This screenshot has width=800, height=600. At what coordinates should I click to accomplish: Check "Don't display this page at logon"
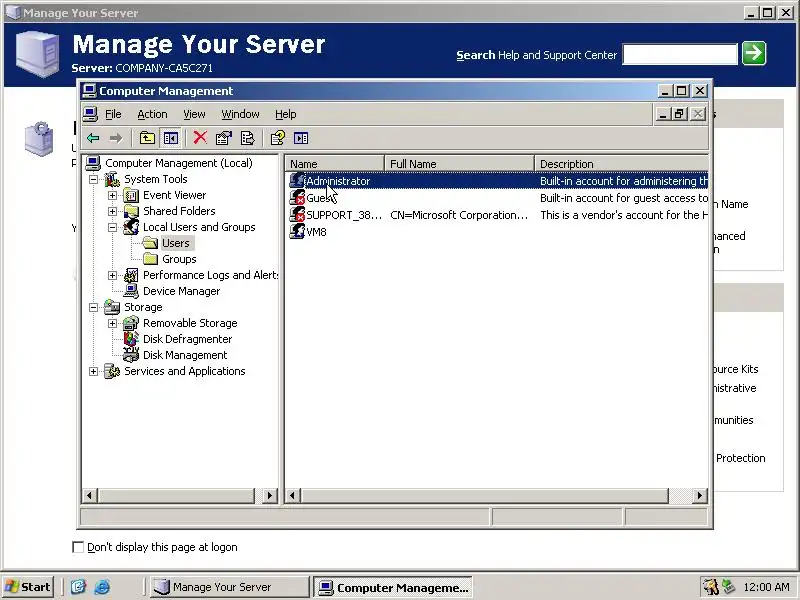click(x=78, y=547)
